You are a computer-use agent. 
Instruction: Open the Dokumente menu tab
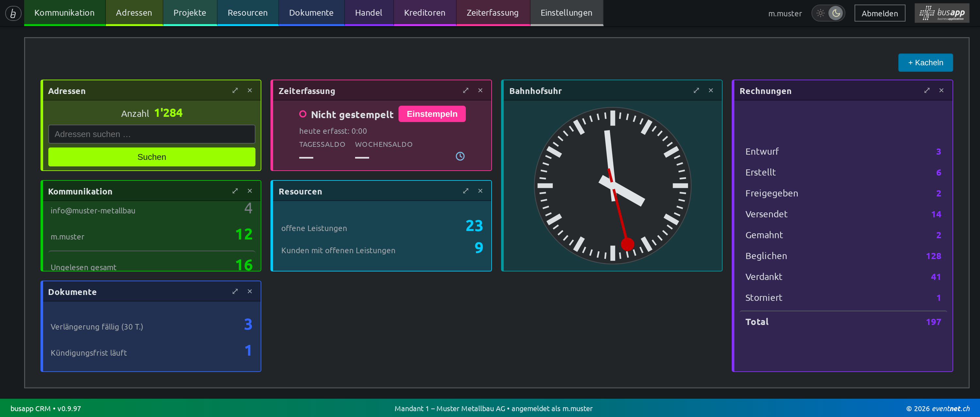tap(311, 13)
